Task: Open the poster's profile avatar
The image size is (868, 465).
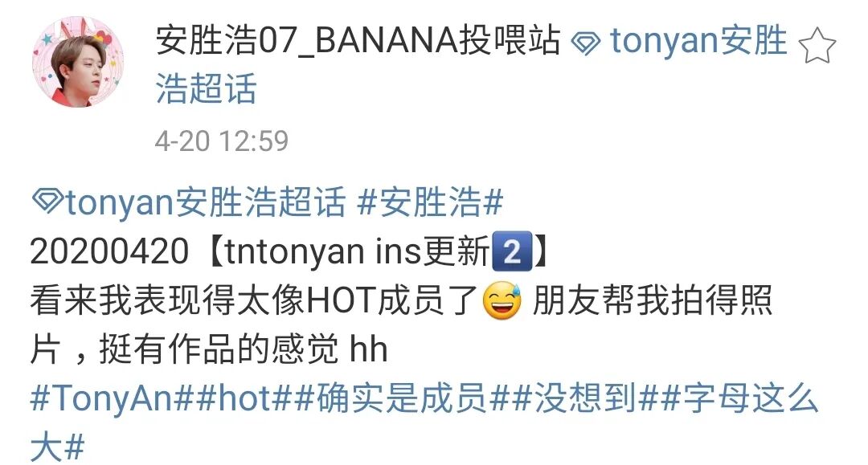Action: pos(79,62)
